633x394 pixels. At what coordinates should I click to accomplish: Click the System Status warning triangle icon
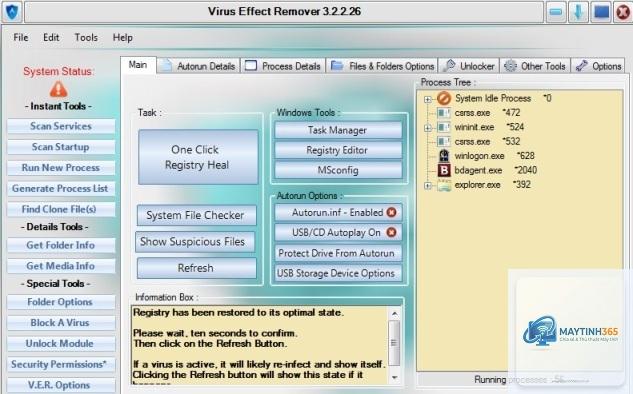tap(59, 89)
